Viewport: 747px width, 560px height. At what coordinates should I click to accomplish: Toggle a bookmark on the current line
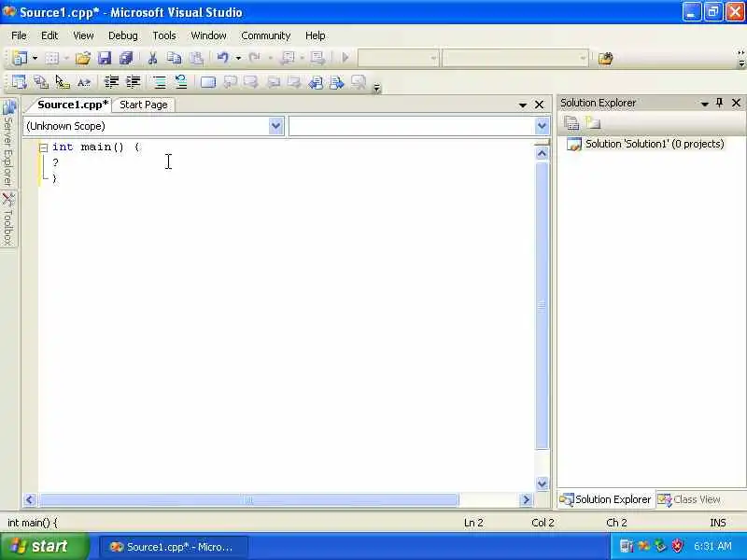tap(208, 82)
